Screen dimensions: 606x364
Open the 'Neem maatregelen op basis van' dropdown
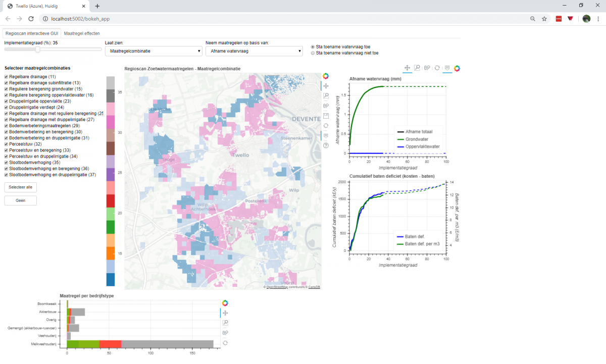pos(254,51)
